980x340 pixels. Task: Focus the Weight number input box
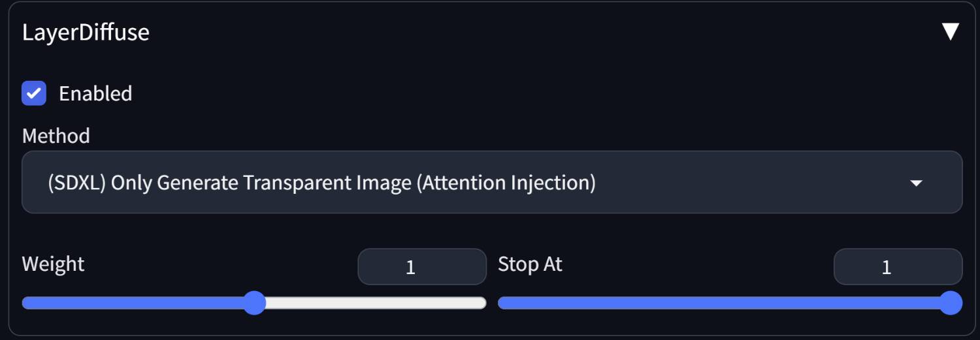coord(422,267)
